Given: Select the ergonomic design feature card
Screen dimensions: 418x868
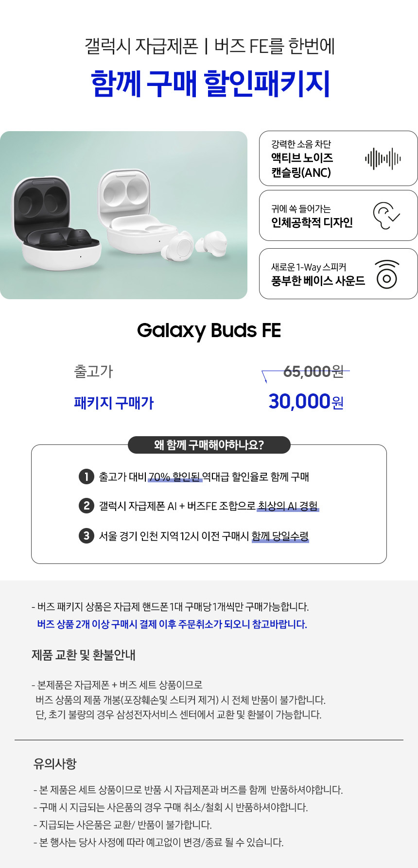Looking at the screenshot, I should (338, 216).
